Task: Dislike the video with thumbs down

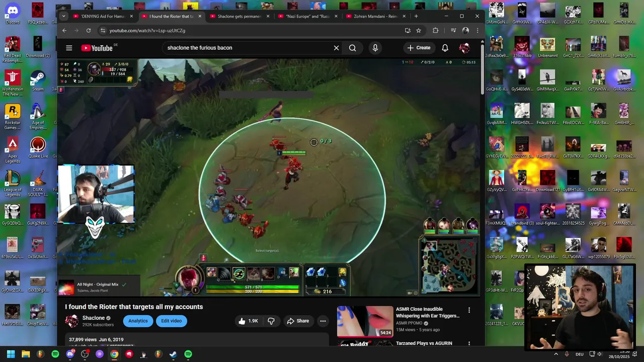Action: [271, 321]
